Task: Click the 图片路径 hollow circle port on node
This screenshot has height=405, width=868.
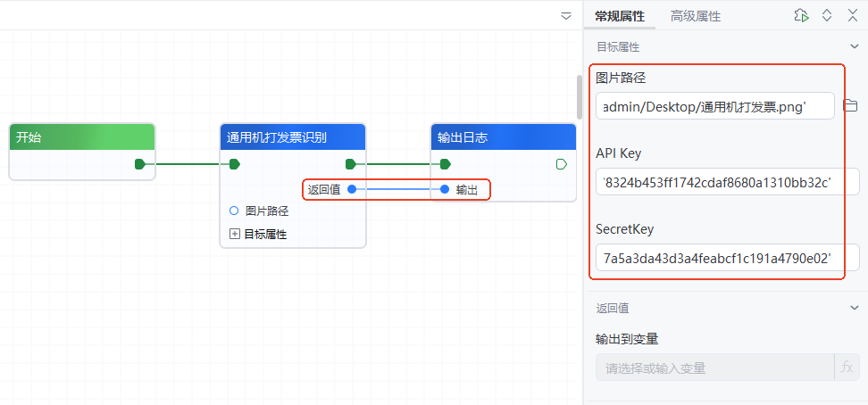Action: coord(234,211)
